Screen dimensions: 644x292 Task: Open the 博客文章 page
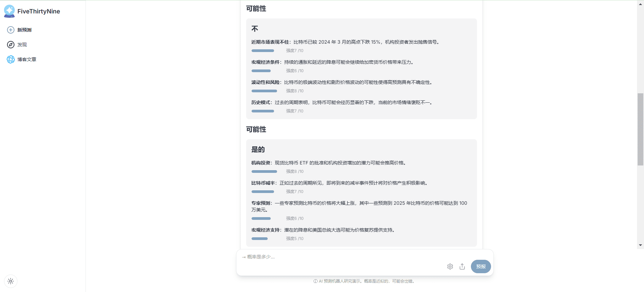click(27, 59)
